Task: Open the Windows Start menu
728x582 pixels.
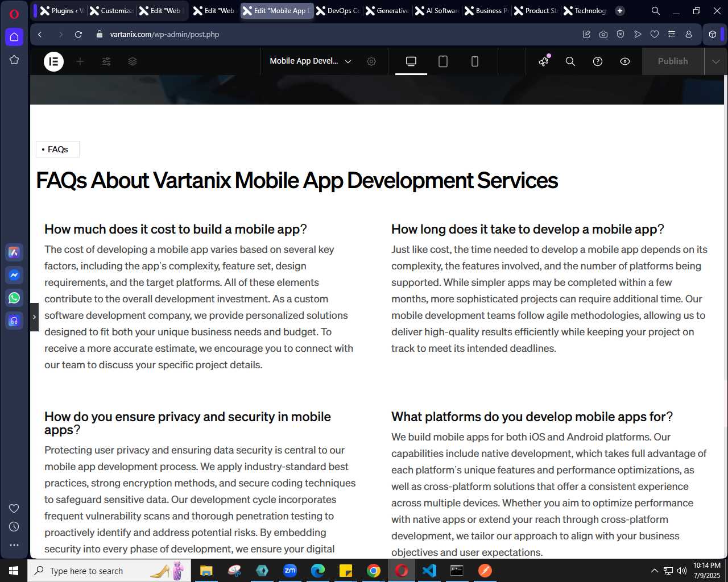Action: (x=14, y=571)
